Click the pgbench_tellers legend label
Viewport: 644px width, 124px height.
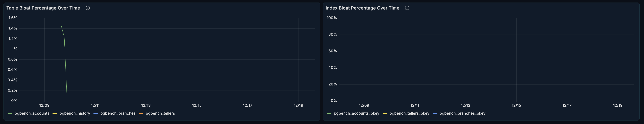(163, 113)
